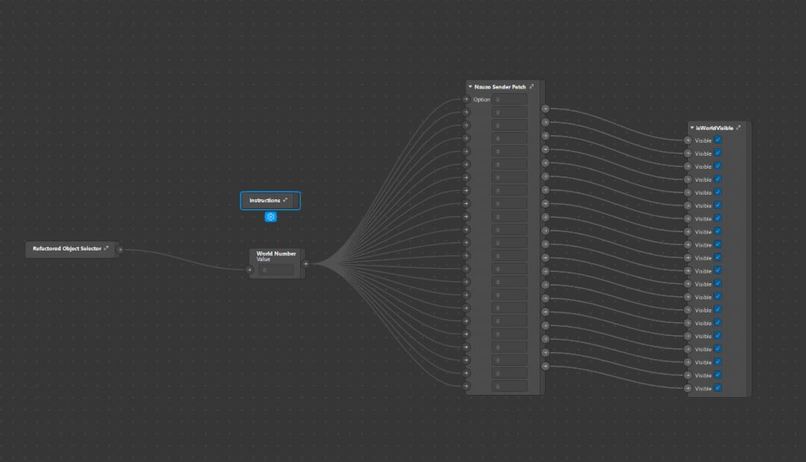Image resolution: width=806 pixels, height=462 pixels.
Task: Click the isWorldVisible expand-group arrow icon
Action: point(739,127)
